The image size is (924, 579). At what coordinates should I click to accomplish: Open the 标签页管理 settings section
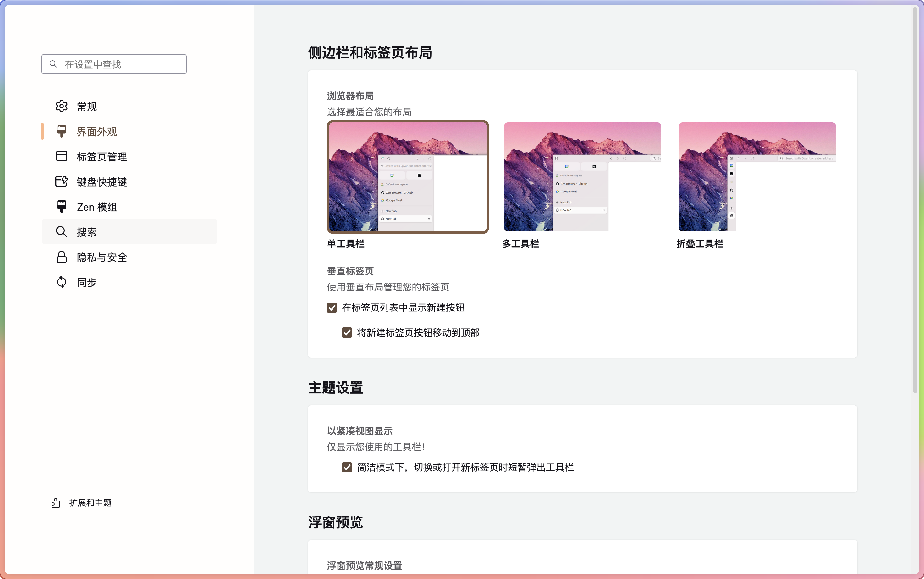click(102, 157)
